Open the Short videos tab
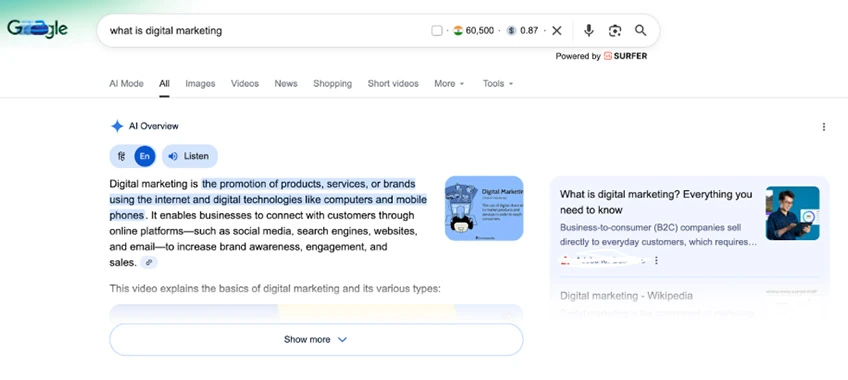Screen dimensions: 848x380 (393, 83)
